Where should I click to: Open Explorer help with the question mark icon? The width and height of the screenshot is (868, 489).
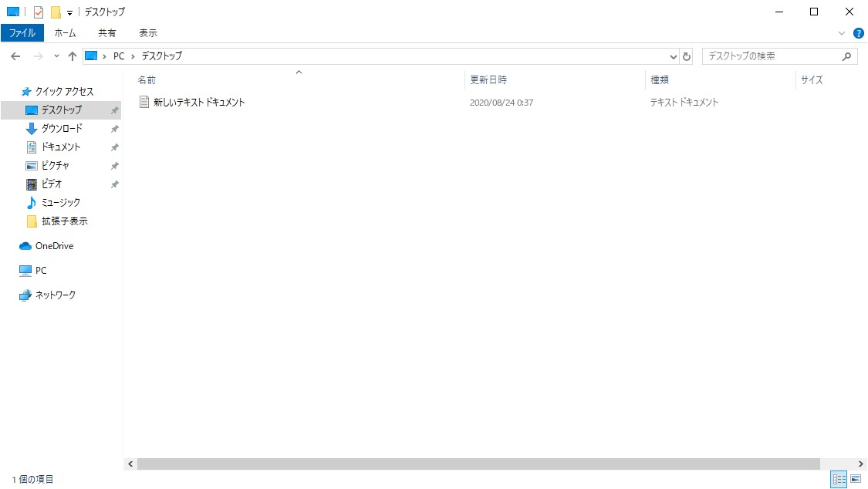[858, 32]
